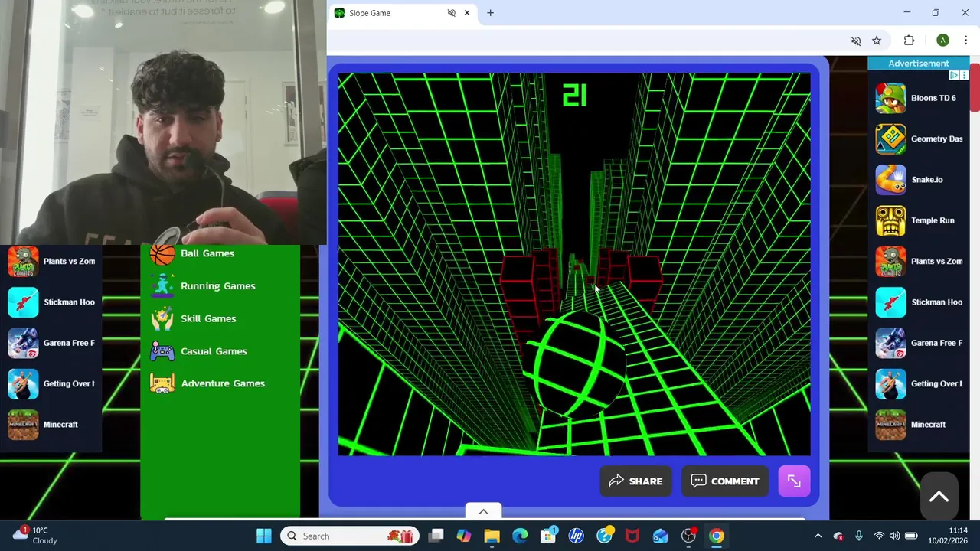Click the SHARE button
This screenshot has width=980, height=551.
tap(635, 481)
